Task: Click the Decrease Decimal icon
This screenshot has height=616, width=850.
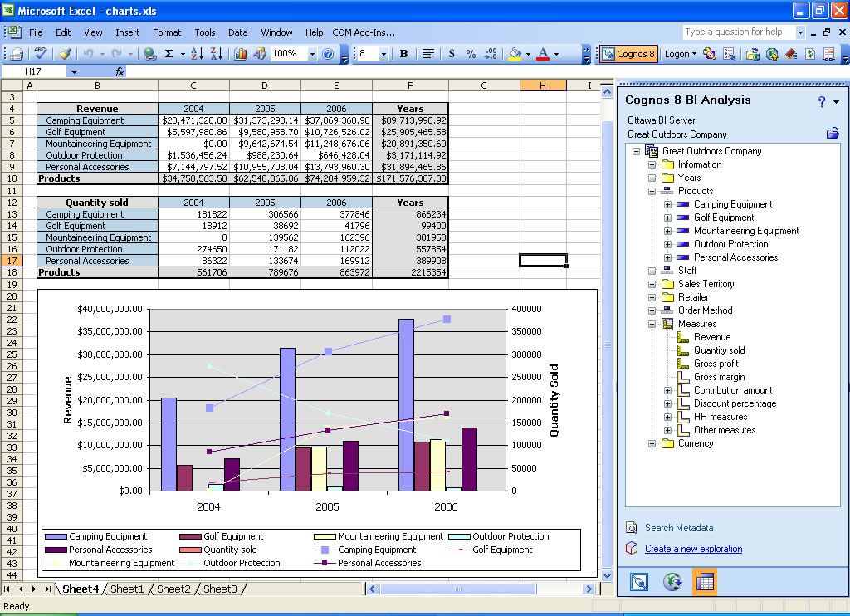Action: pyautogui.click(x=491, y=54)
